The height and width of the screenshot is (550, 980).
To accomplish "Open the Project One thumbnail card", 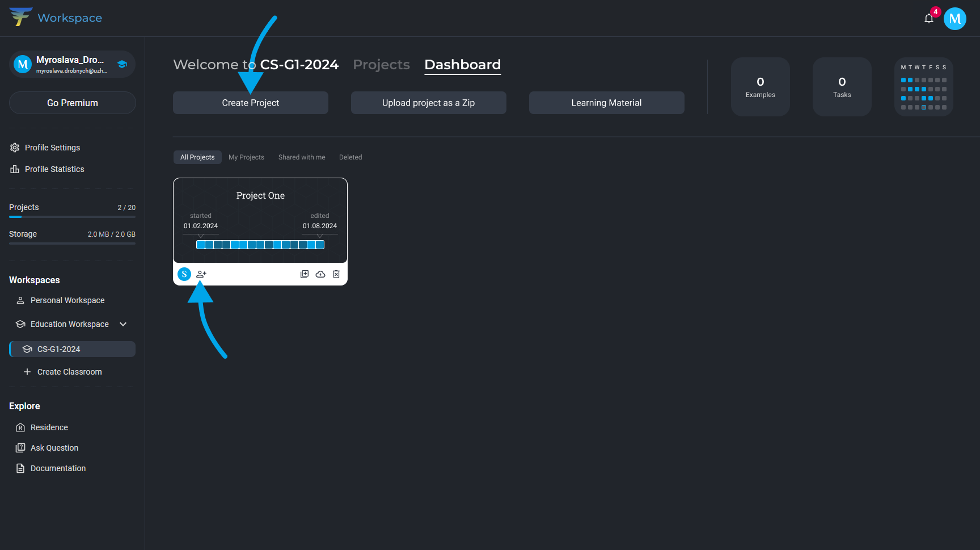I will [x=260, y=220].
